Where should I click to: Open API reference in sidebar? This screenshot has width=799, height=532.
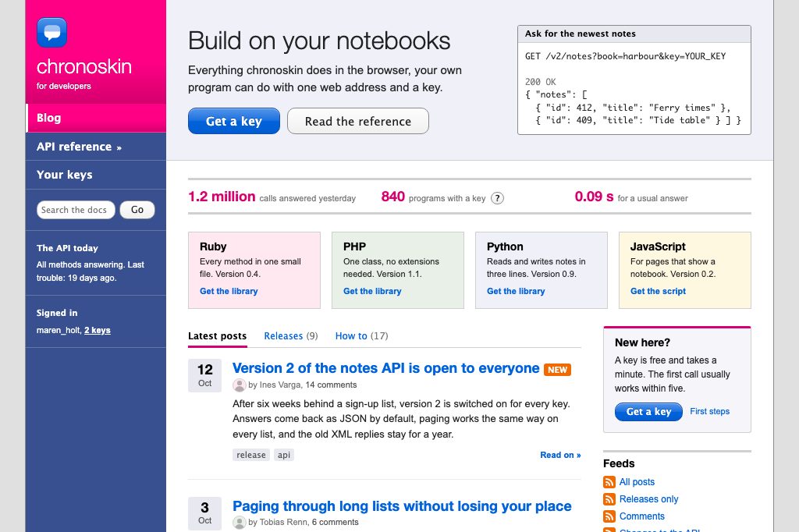[96, 147]
